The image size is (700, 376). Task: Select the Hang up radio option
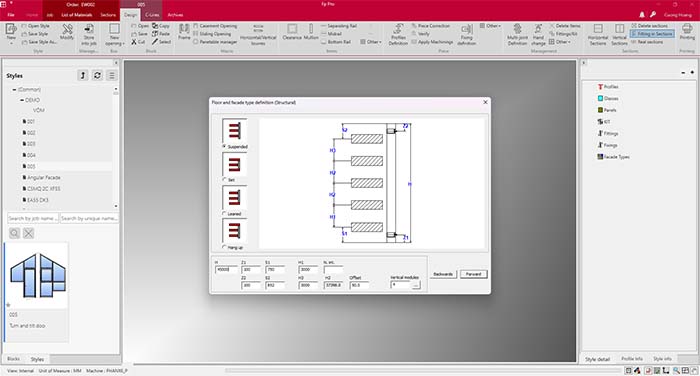224,247
